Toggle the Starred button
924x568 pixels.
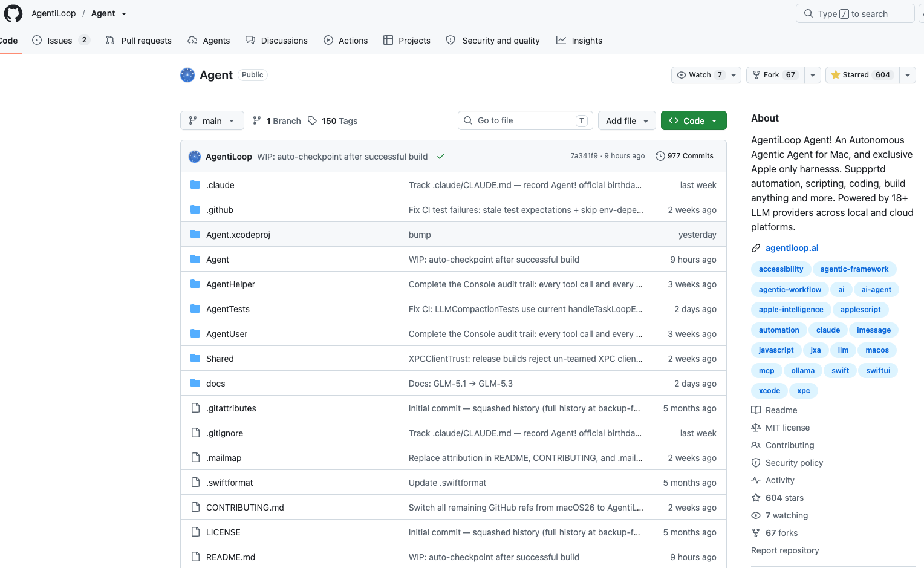click(x=862, y=75)
